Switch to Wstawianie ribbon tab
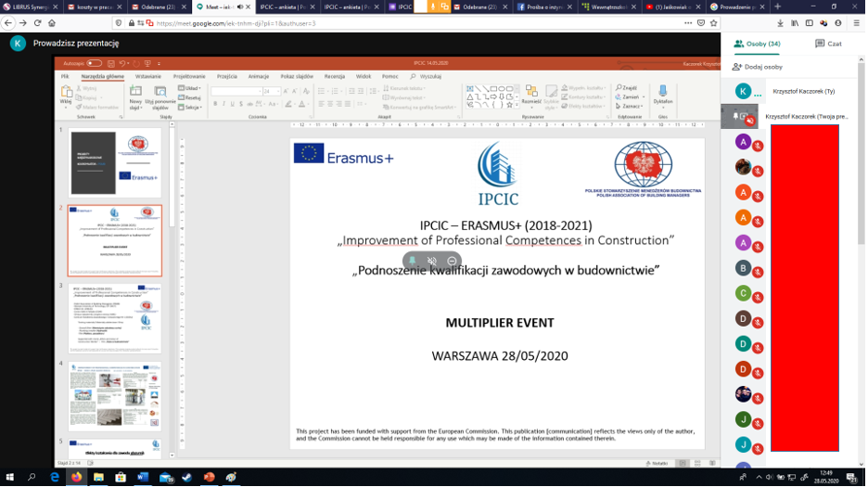The height and width of the screenshot is (487, 868). 147,76
